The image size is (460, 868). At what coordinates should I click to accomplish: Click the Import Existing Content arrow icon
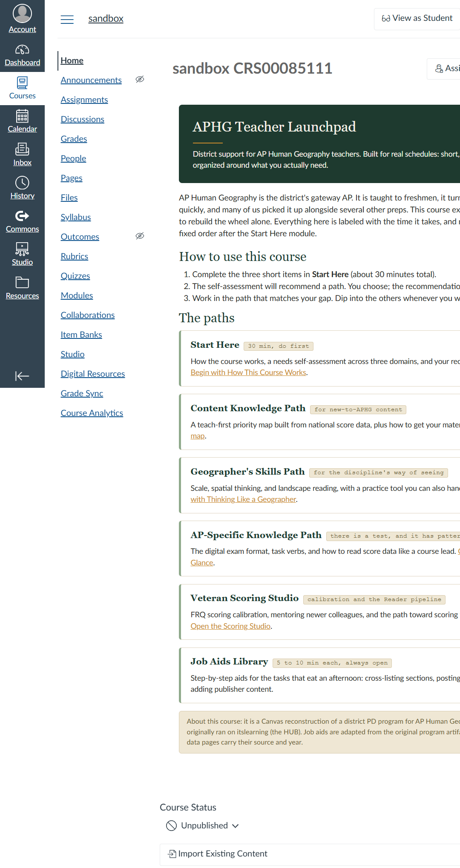(x=172, y=854)
